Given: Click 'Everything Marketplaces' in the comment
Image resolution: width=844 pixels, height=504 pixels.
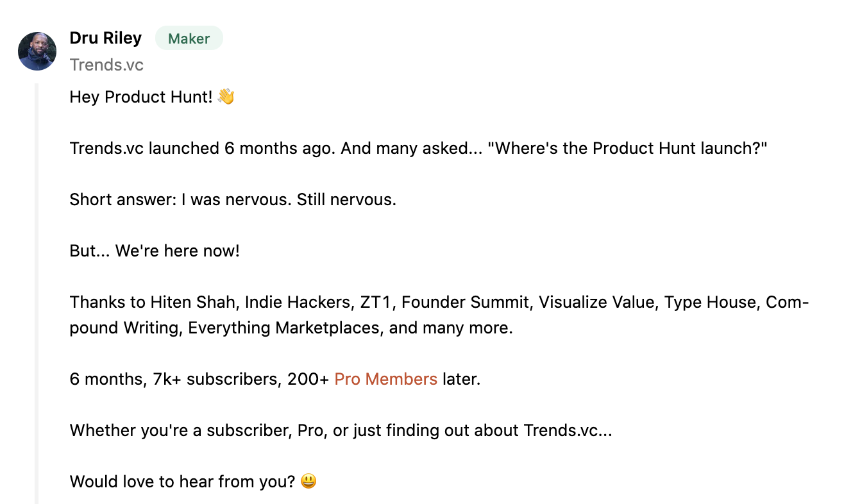Looking at the screenshot, I should [x=283, y=328].
